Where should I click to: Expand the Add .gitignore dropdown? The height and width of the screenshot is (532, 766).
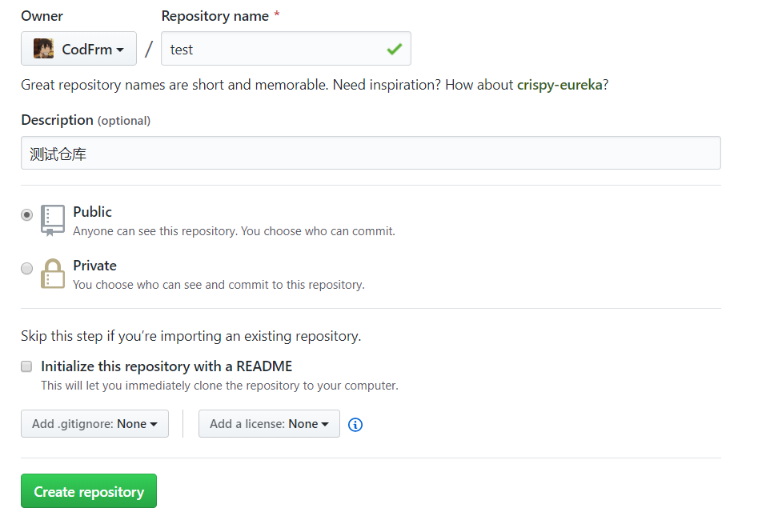(x=94, y=424)
